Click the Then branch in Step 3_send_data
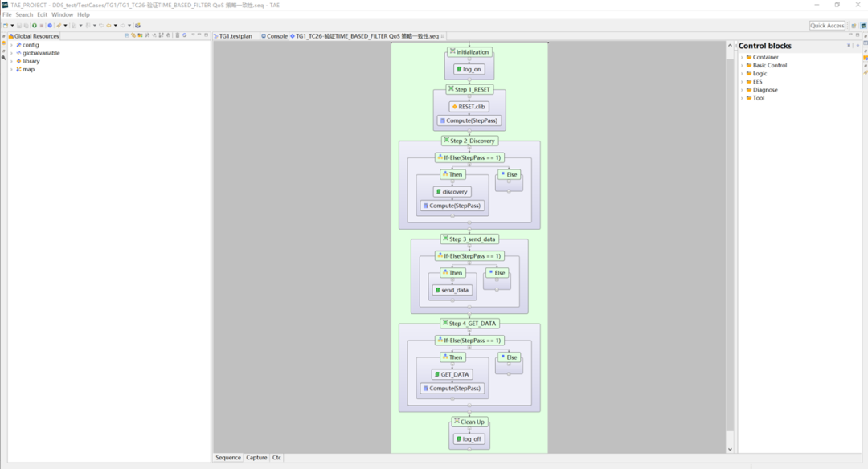This screenshot has width=868, height=469. [x=452, y=273]
